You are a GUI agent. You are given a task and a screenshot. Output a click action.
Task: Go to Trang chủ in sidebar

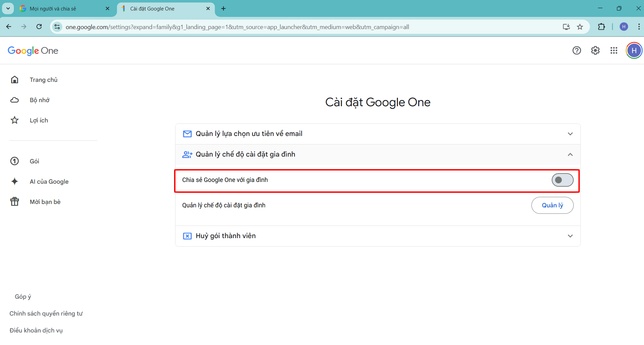44,80
